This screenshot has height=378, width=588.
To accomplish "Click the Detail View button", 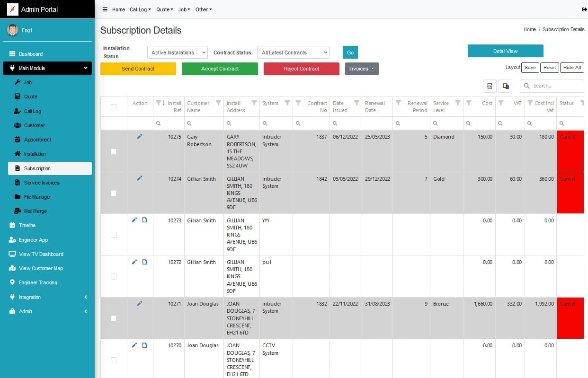I will tap(505, 51).
